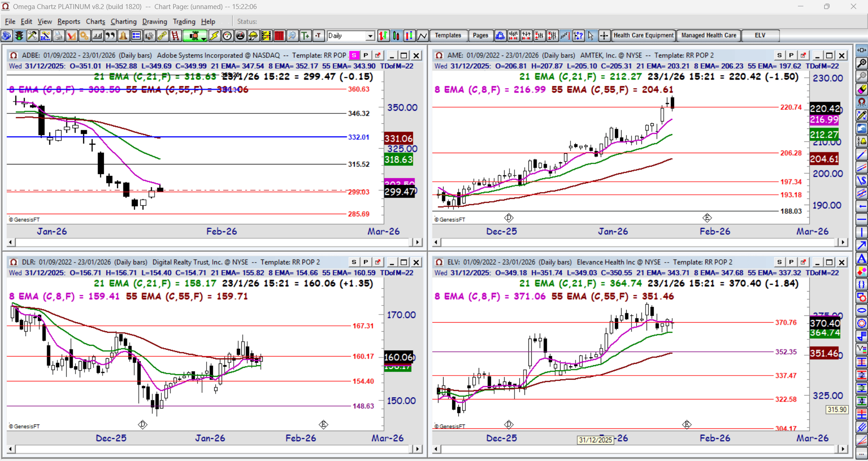Select the vertical line drawing tool
The width and height of the screenshot is (868, 461).
click(862, 233)
